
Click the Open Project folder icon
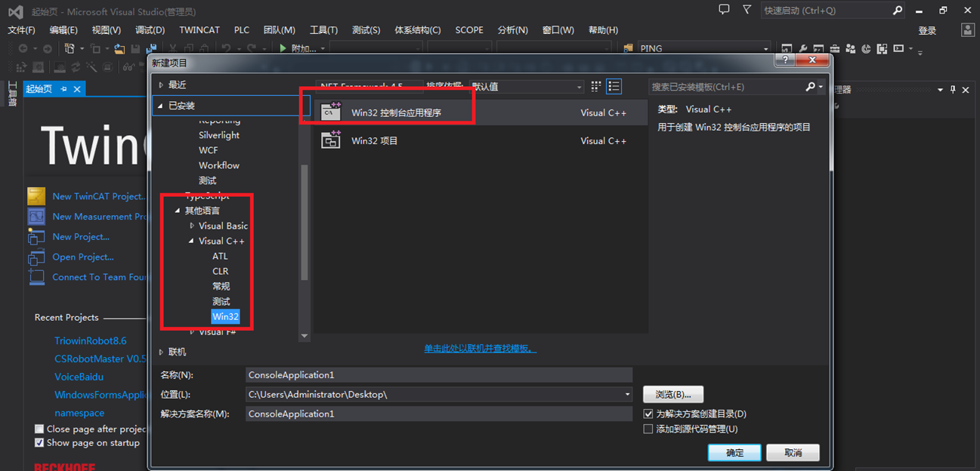[36, 257]
